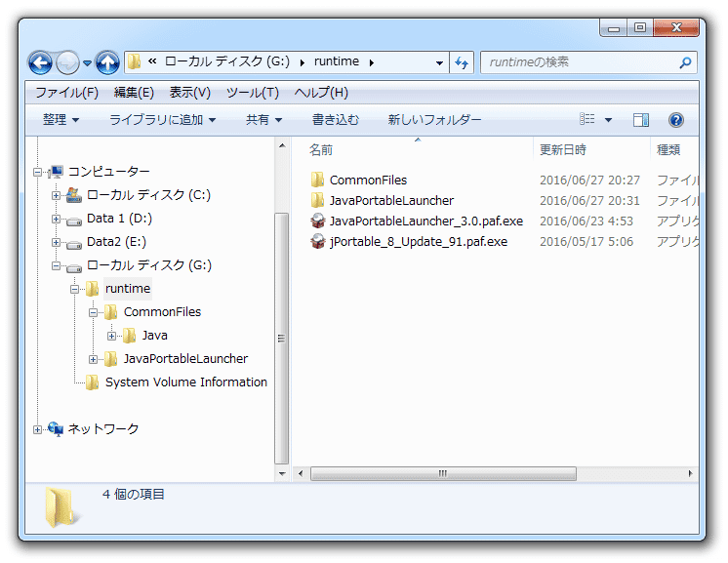Open the 共有 dropdown

263,120
